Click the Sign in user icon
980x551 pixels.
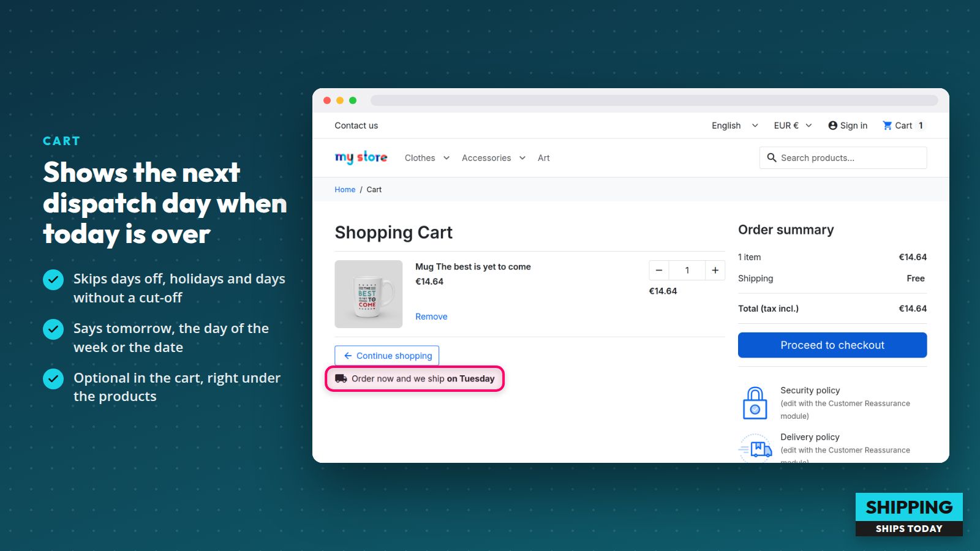click(832, 126)
